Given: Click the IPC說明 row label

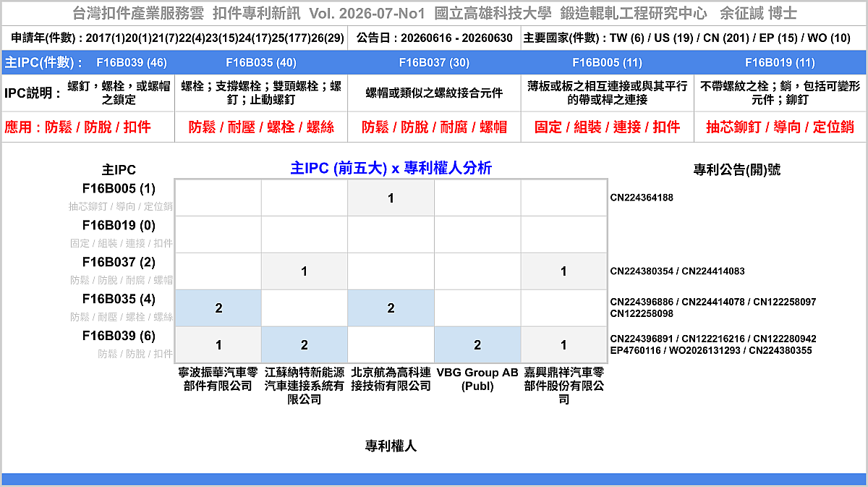Looking at the screenshot, I should point(33,93).
